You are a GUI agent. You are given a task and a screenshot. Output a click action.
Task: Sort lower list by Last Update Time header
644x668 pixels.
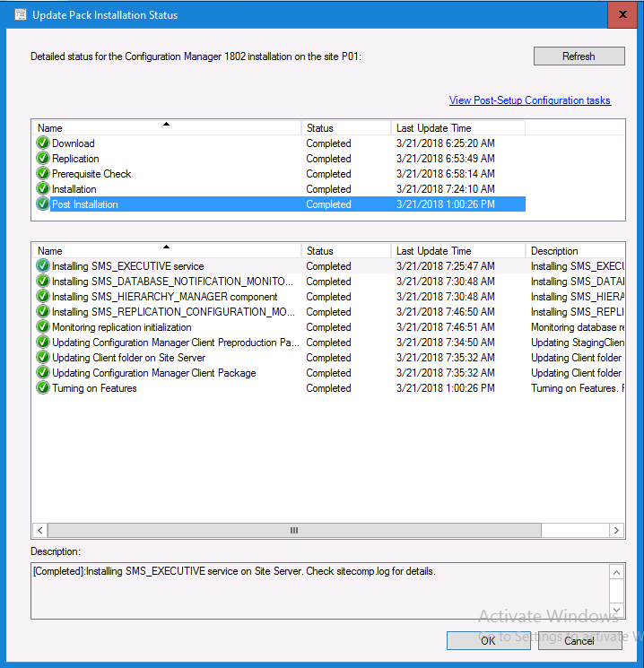tap(457, 251)
